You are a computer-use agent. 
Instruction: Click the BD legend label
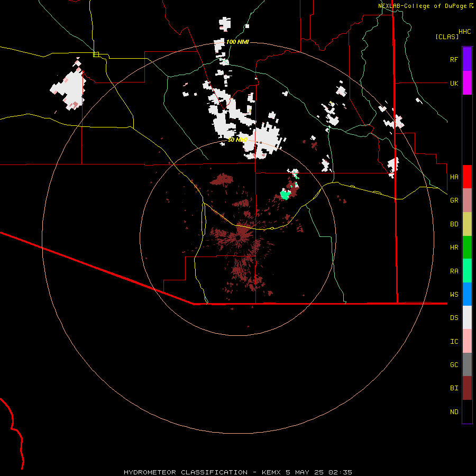pyautogui.click(x=454, y=224)
